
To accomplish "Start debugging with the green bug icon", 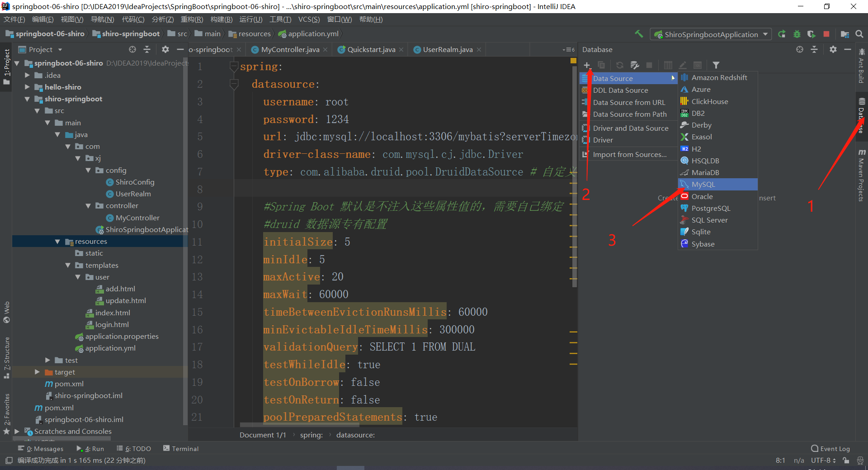I will [797, 34].
